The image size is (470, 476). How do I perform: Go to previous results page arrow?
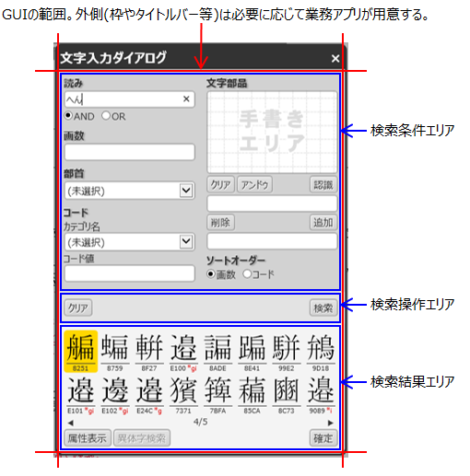pos(71,423)
